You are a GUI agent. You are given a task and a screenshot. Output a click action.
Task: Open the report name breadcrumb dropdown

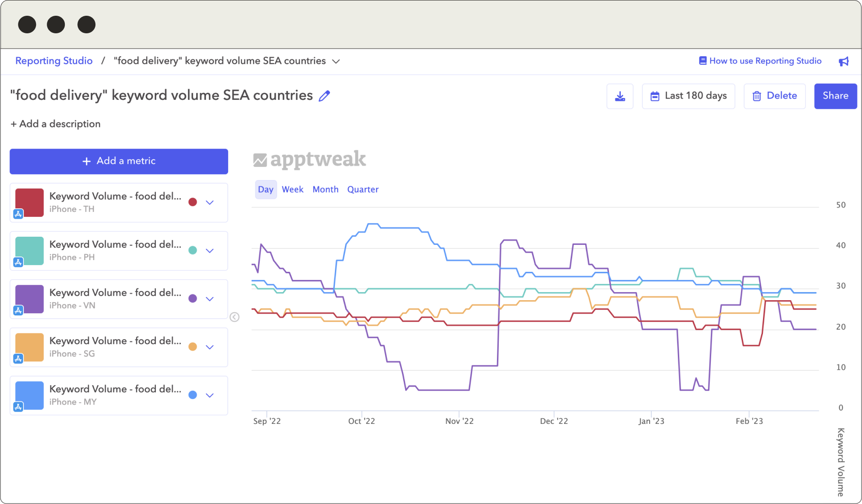336,61
